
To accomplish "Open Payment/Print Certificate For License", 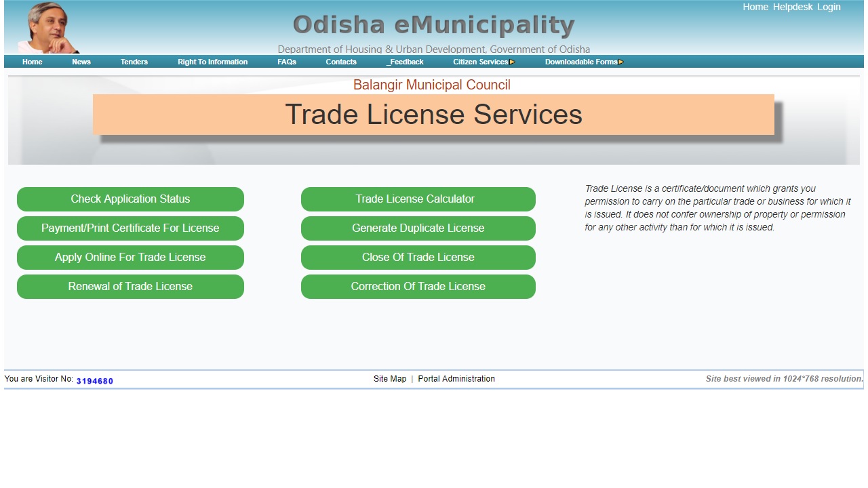I will pos(130,228).
